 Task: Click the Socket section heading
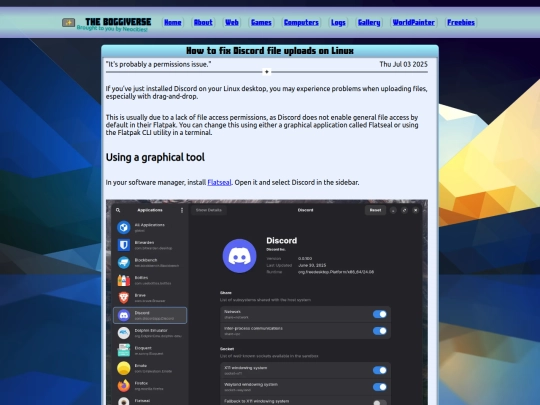pyautogui.click(x=227, y=349)
